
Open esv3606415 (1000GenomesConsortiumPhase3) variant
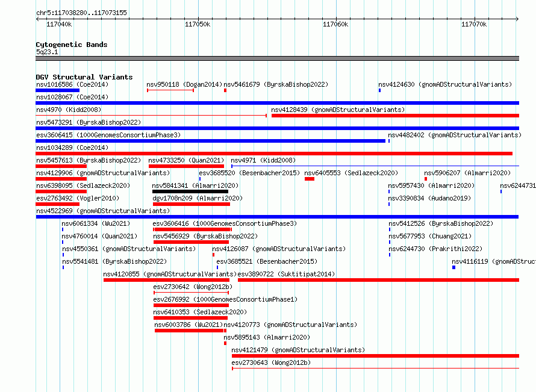pos(108,135)
